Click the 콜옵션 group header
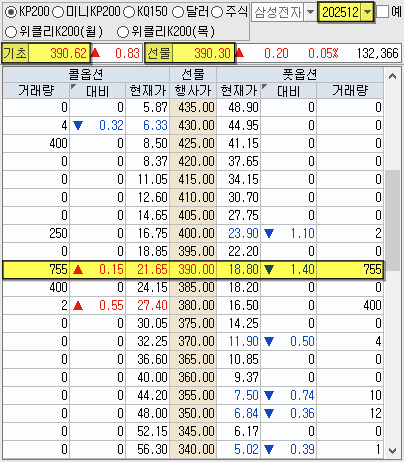The height and width of the screenshot is (462, 404). click(x=86, y=75)
